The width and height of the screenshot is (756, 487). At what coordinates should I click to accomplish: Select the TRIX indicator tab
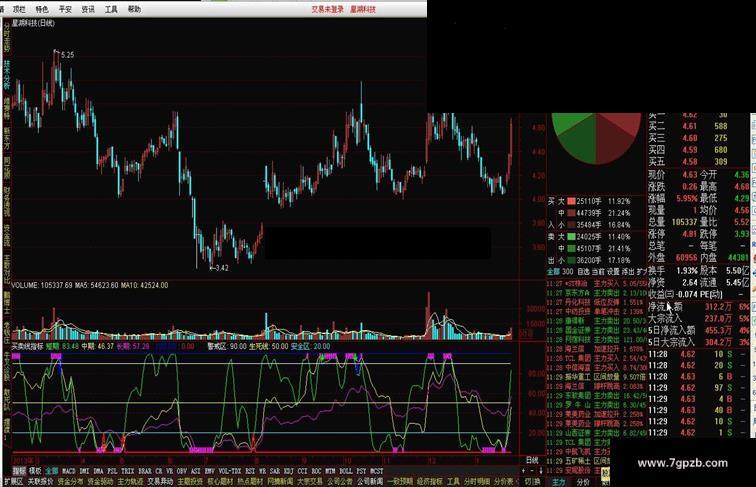[x=128, y=471]
